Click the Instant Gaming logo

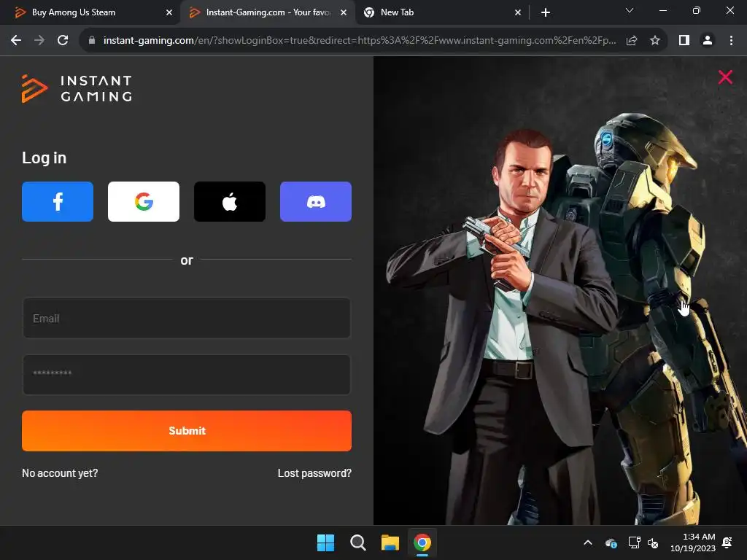77,88
